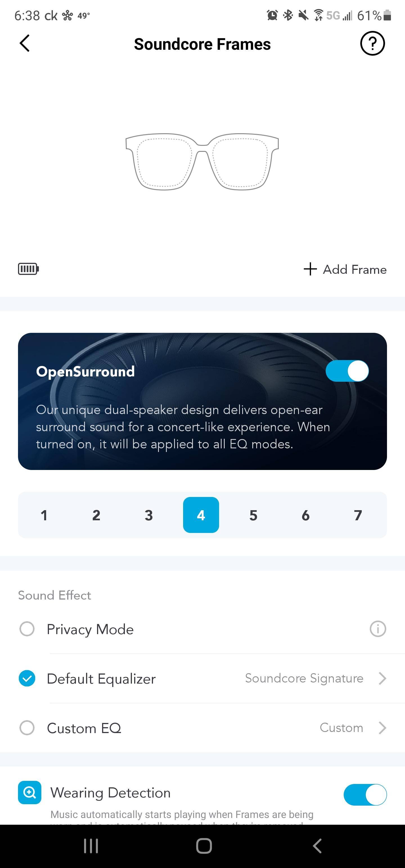Screen dimensions: 405x868
Task: Select the Custom EQ radio button
Action: (27, 728)
